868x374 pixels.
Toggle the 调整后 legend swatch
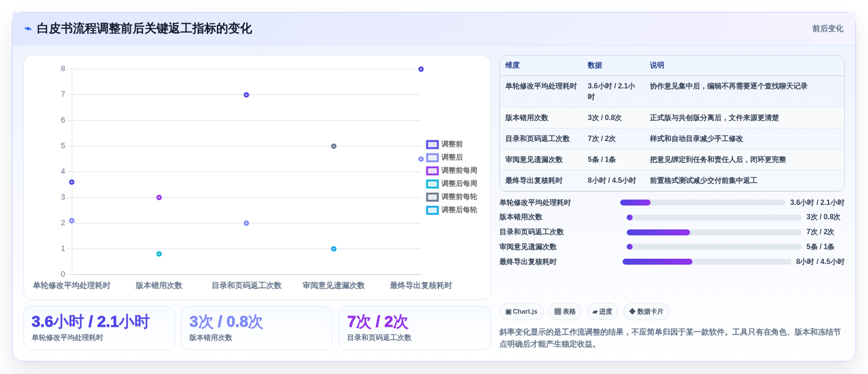click(433, 158)
